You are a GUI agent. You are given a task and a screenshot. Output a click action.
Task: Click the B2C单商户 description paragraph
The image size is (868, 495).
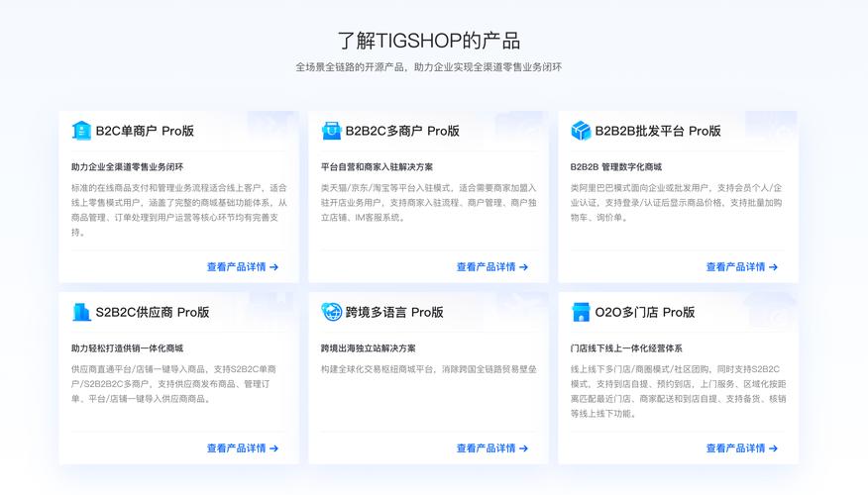click(178, 210)
